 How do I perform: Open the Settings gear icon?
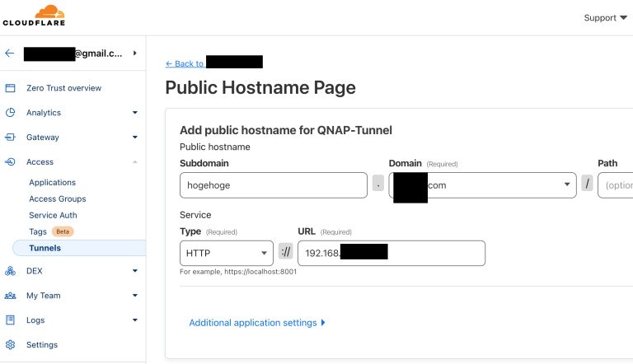point(10,344)
